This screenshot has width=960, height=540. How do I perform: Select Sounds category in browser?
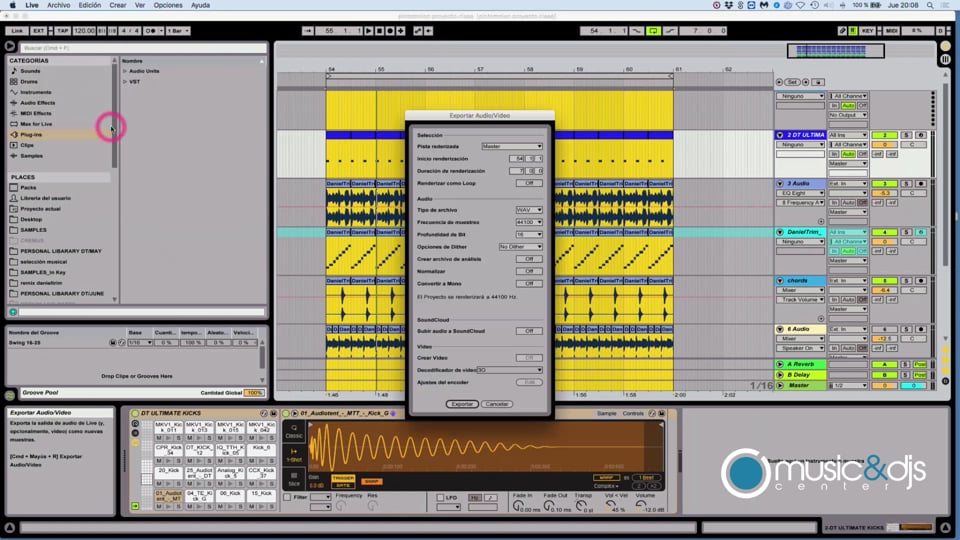tap(30, 71)
